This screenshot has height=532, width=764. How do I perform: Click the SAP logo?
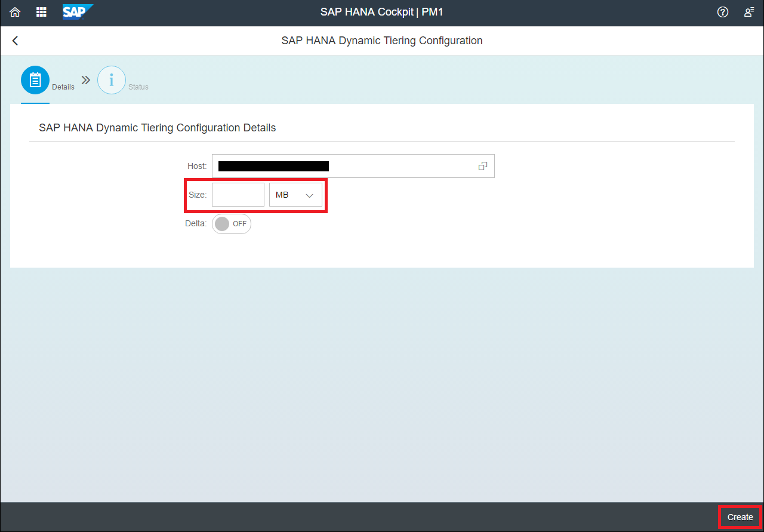78,12
